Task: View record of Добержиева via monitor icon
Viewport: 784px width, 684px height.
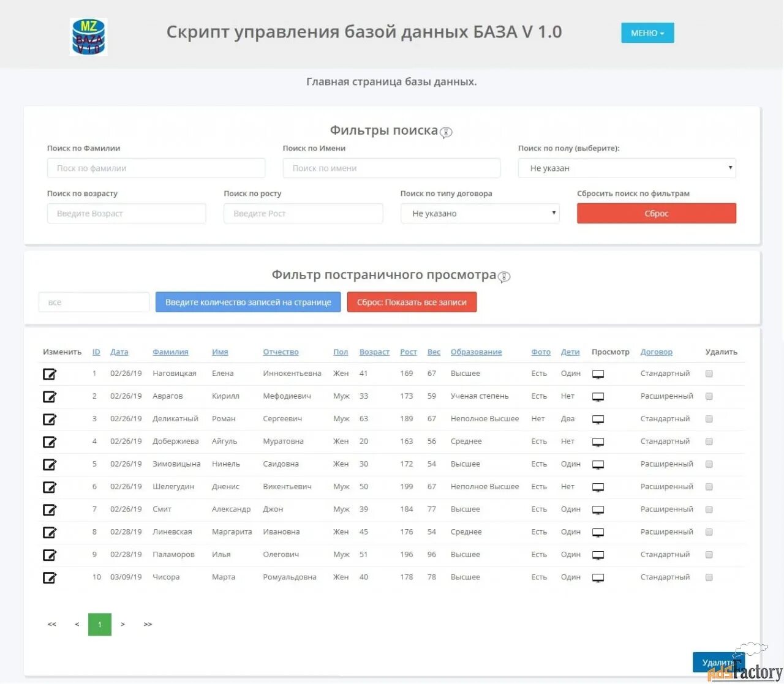Action: [x=598, y=443]
